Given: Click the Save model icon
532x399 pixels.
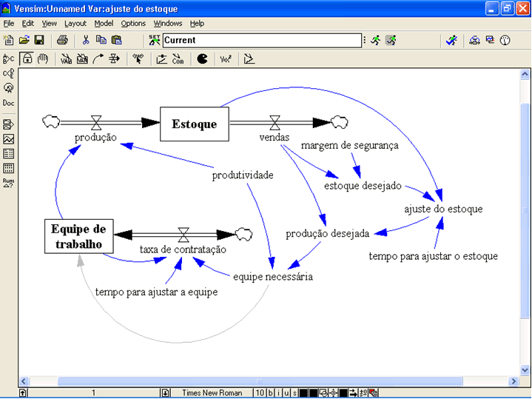Looking at the screenshot, I should coord(39,40).
